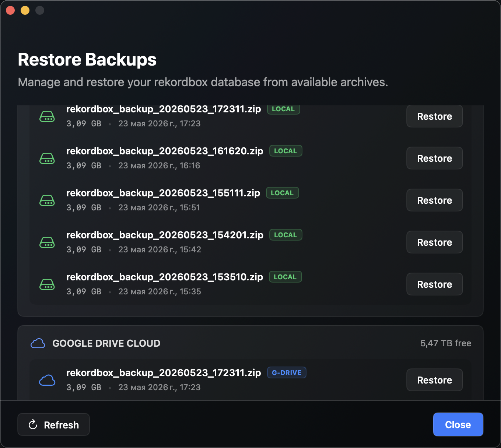Screen dimensions: 501x448
Task: Select file name rekordbox_backup_20260523_155111.zip
Action: pyautogui.click(x=163, y=193)
